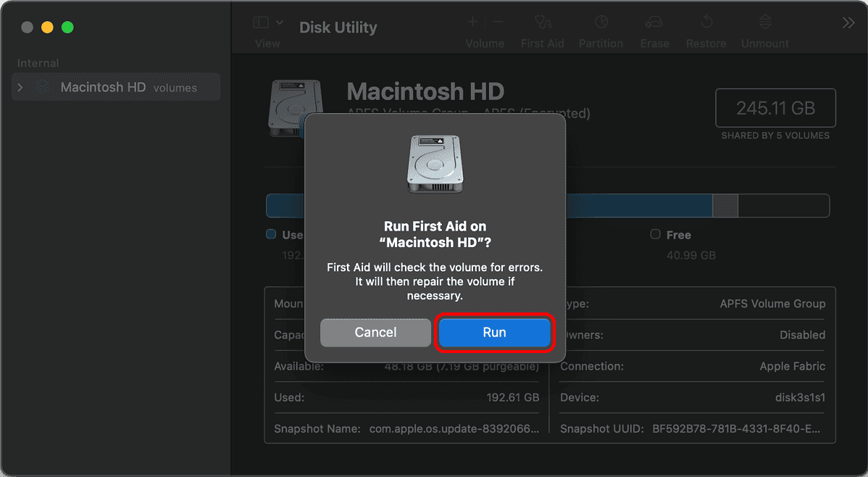Click the 'Macintosh HD' main title
This screenshot has height=477, width=868.
pyautogui.click(x=425, y=91)
